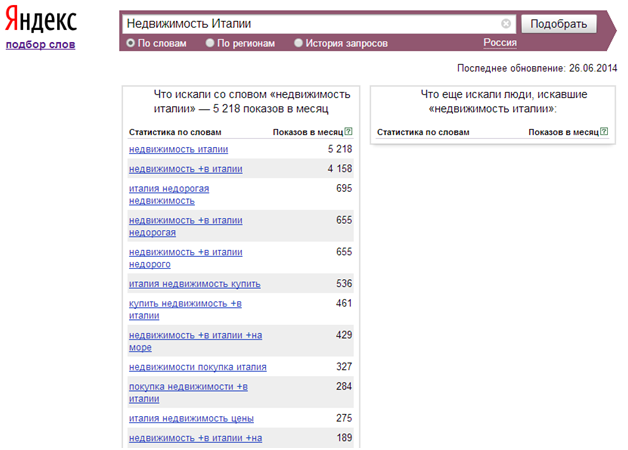Click the value 461 in the table

tap(344, 303)
